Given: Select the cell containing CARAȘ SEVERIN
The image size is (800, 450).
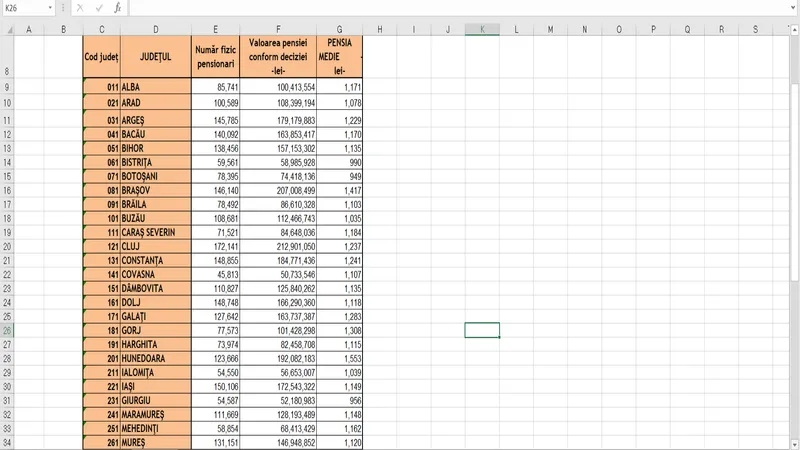Looking at the screenshot, I should tap(155, 232).
